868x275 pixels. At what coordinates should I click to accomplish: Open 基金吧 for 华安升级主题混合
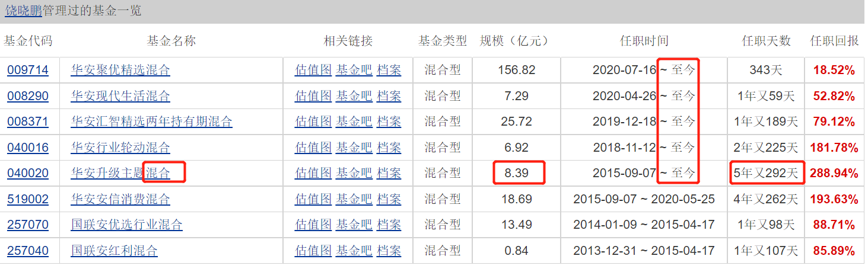[354, 174]
